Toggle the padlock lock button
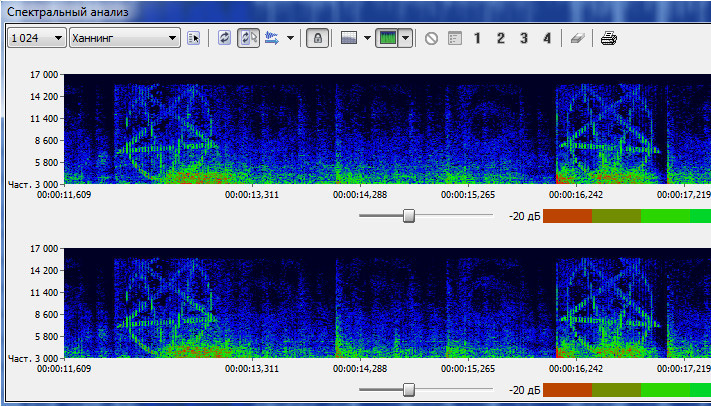The height and width of the screenshot is (406, 711). (317, 38)
